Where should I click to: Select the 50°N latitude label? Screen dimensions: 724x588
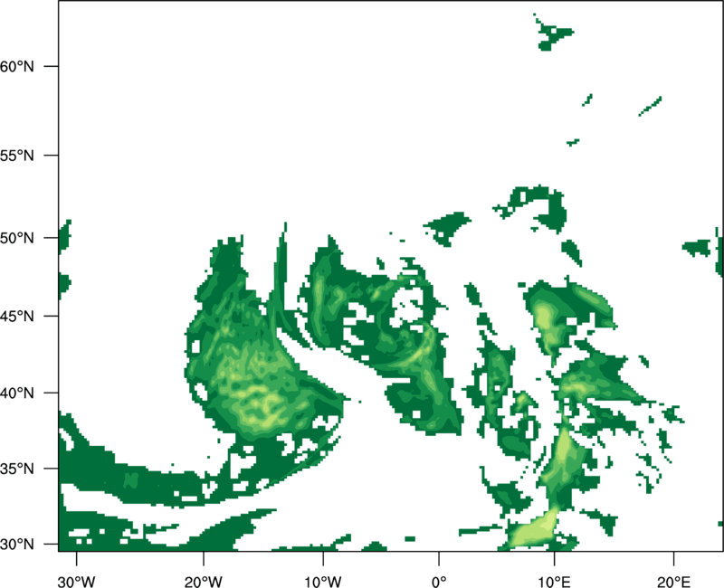tap(16, 238)
